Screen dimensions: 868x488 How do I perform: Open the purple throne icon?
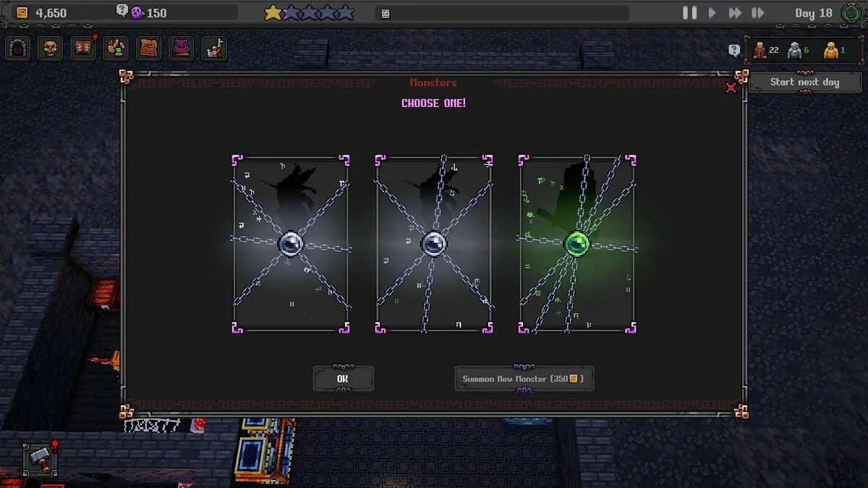(182, 48)
